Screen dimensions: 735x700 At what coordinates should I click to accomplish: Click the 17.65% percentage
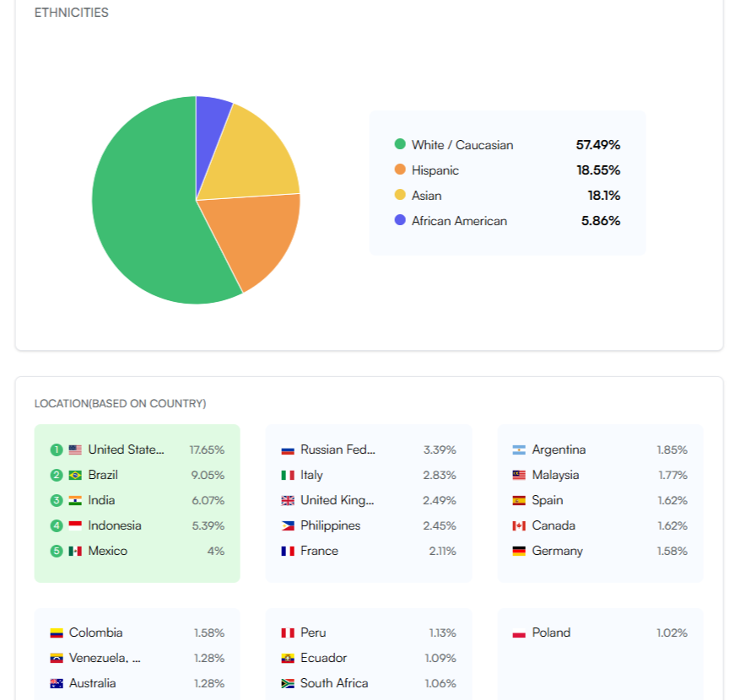tap(207, 450)
